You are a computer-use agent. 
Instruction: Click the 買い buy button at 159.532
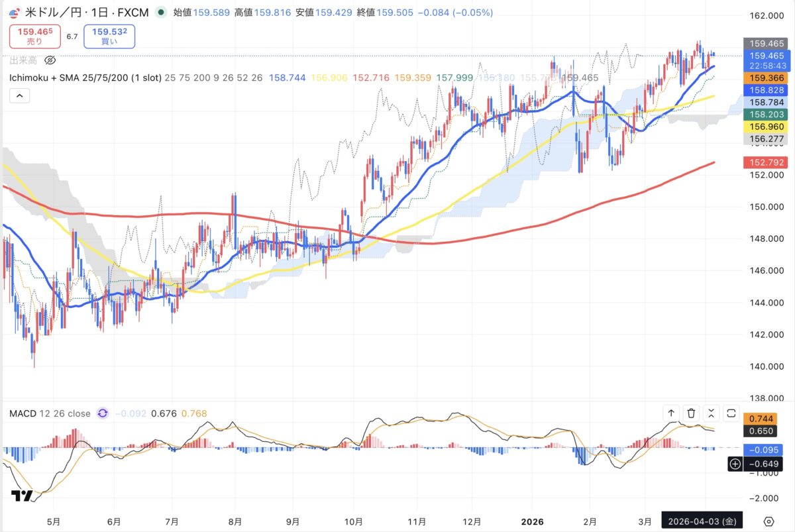(x=109, y=36)
